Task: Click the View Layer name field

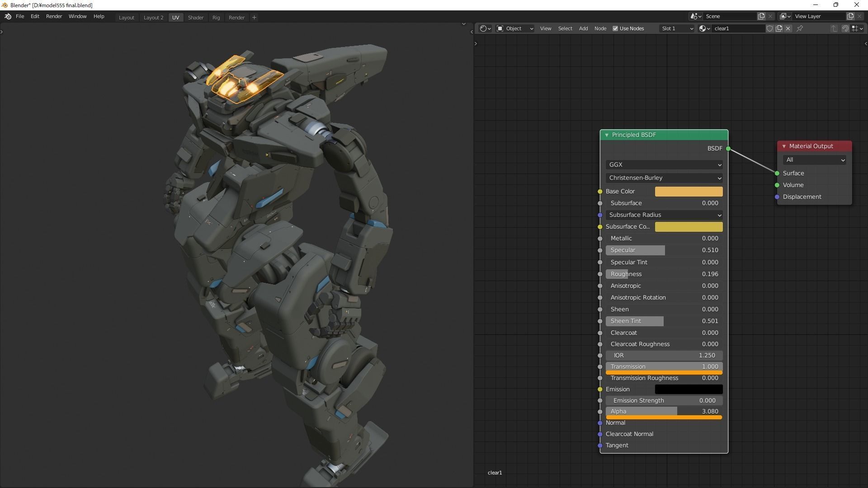Action: [x=819, y=16]
